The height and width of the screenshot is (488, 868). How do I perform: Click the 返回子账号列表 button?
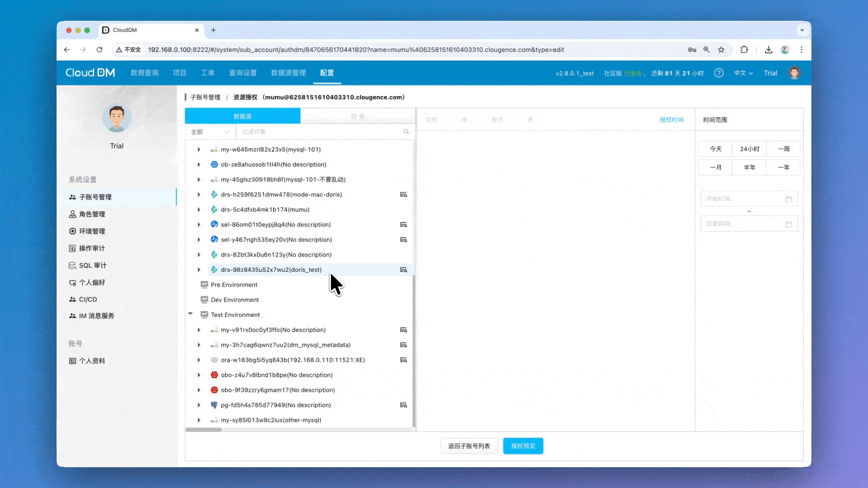pos(469,446)
